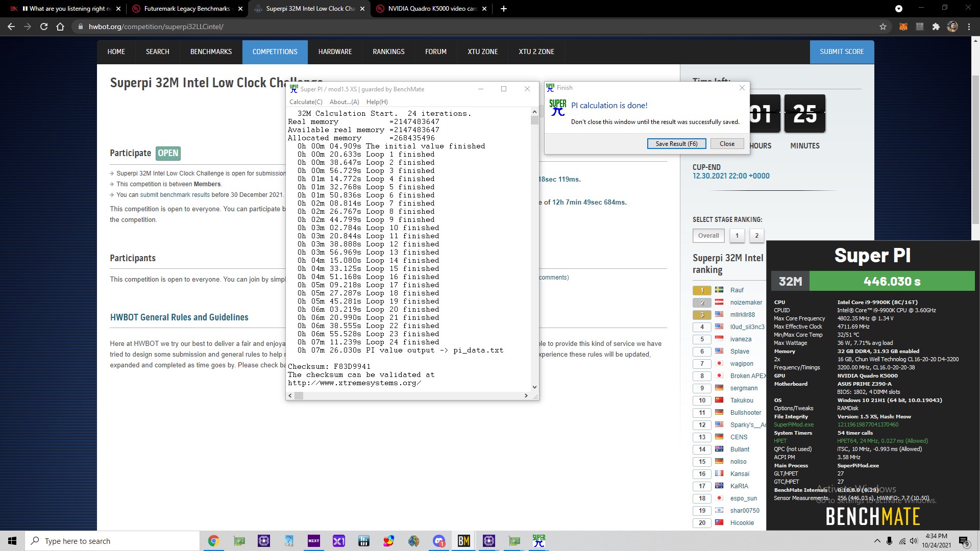Open the Calculate(C) menu in Super PI
Viewport: 980px width, 551px height.
pos(306,102)
